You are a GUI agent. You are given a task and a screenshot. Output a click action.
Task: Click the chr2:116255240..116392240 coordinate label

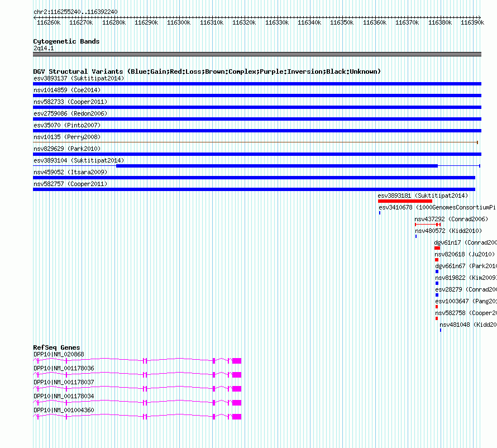click(x=75, y=12)
